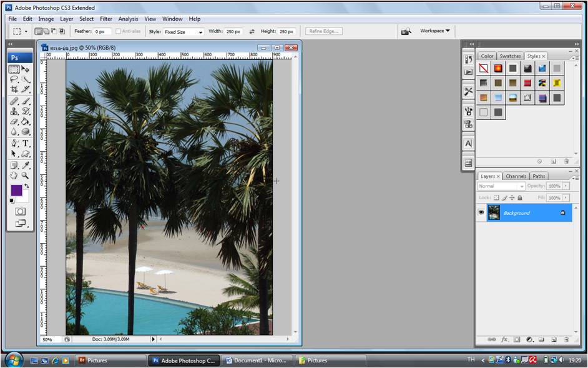The height and width of the screenshot is (368, 588).
Task: Select the Move tool
Action: pyautogui.click(x=26, y=69)
